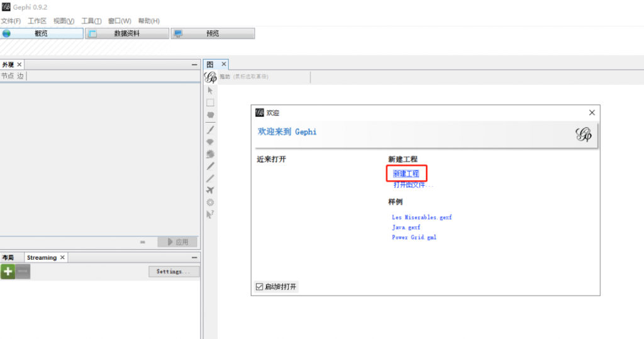Select the painter brush tool
Screen dimensions: 644x339
(x=210, y=130)
